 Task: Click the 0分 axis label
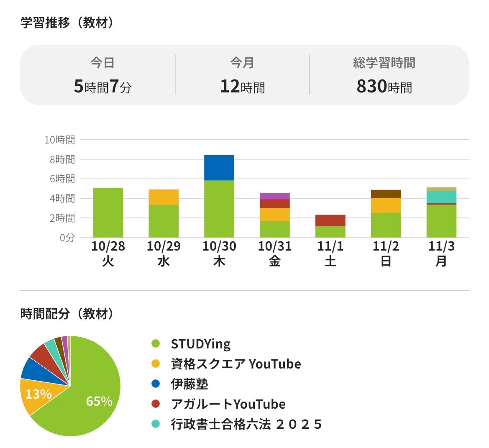tap(67, 238)
